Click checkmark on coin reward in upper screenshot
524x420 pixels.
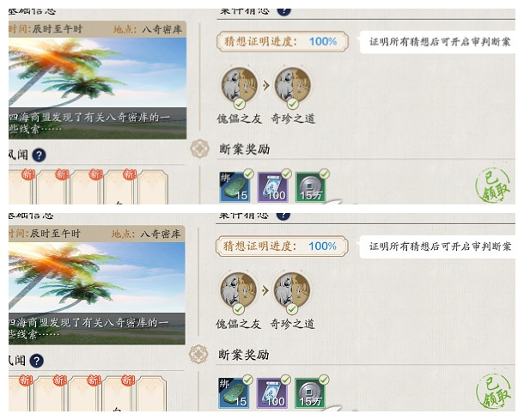(x=324, y=173)
